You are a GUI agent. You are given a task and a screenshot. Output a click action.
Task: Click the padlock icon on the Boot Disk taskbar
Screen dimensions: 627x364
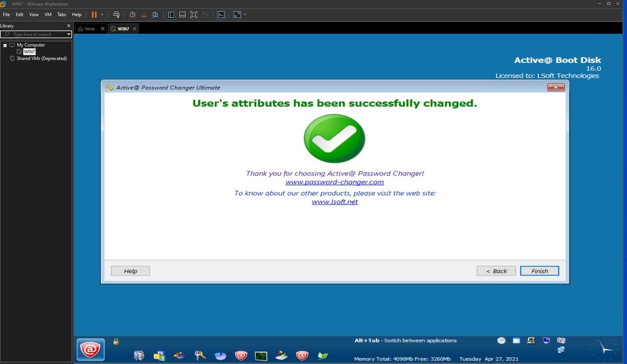116,341
